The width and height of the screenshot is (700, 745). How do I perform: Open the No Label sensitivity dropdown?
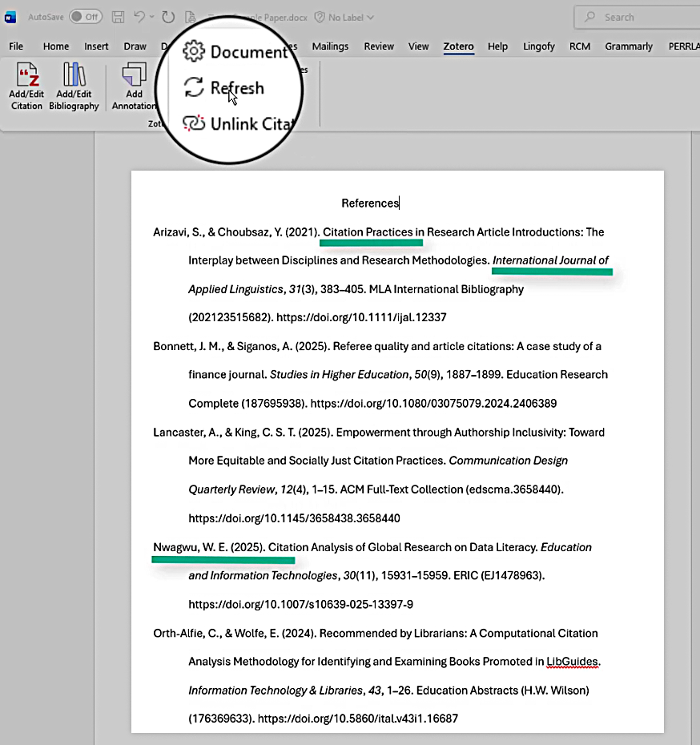[x=344, y=17]
